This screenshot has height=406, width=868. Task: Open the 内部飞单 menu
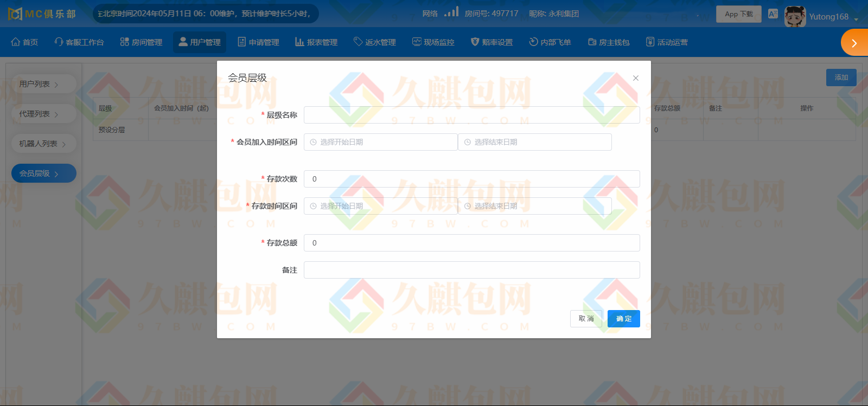coord(550,42)
